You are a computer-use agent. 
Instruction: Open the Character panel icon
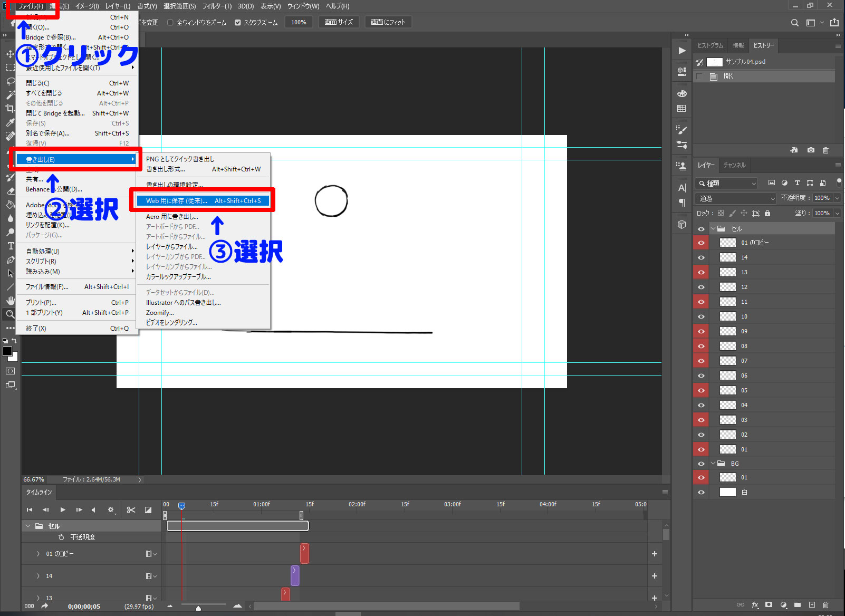tap(682, 188)
